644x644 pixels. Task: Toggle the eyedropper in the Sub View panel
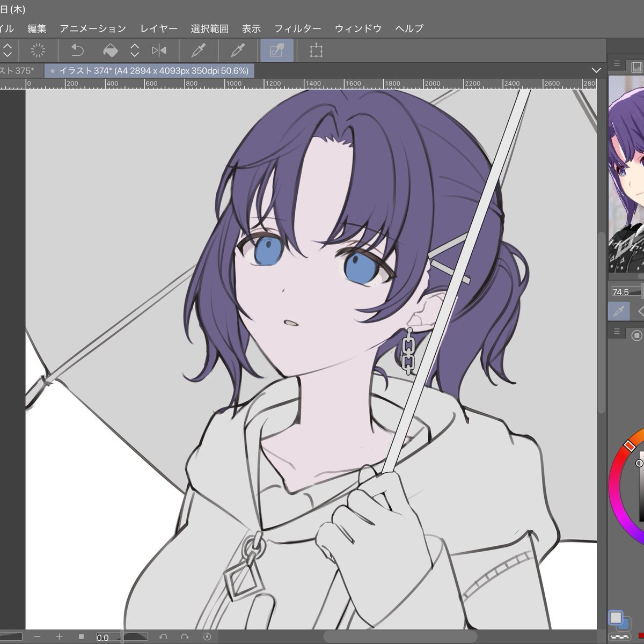pyautogui.click(x=619, y=311)
